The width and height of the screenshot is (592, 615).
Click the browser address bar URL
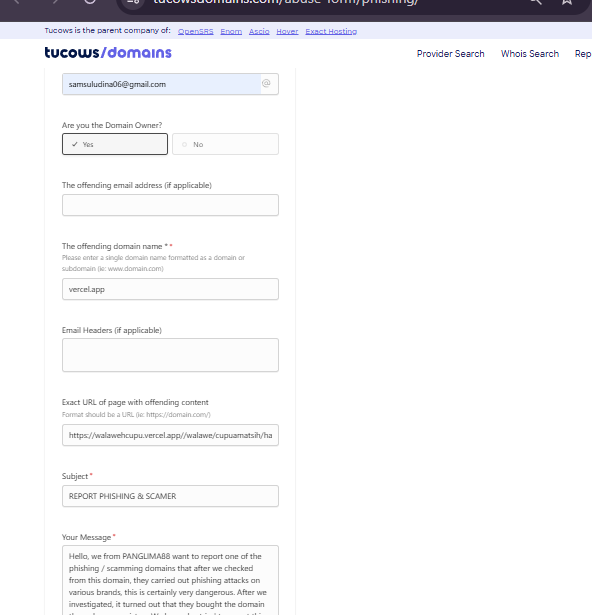pyautogui.click(x=286, y=2)
